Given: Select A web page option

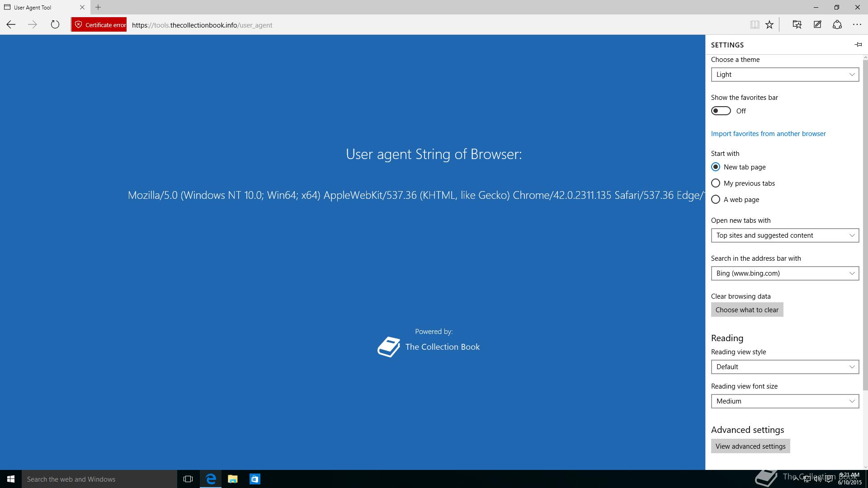Looking at the screenshot, I should click(x=735, y=200).
